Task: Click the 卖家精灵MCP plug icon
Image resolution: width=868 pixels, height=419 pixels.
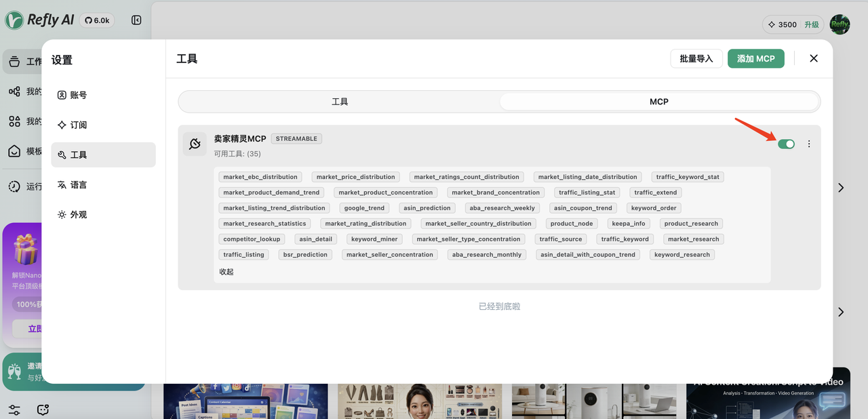Action: pyautogui.click(x=195, y=144)
